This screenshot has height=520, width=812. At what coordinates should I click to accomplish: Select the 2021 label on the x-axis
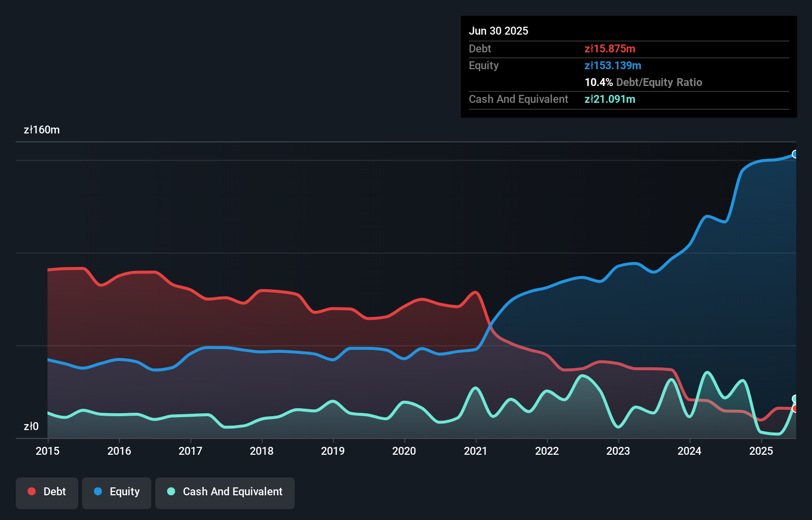tap(476, 451)
